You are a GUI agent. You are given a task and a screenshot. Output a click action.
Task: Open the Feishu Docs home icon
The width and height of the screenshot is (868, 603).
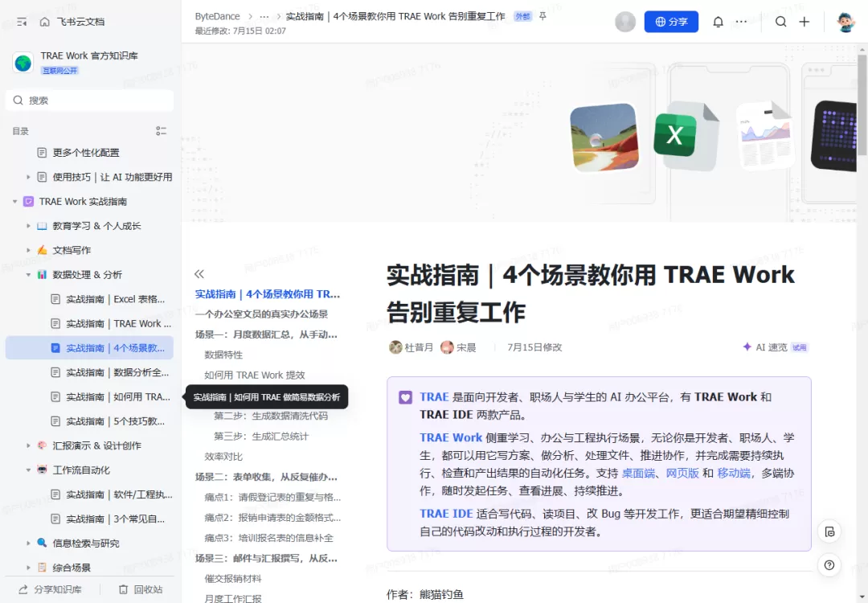(x=45, y=22)
